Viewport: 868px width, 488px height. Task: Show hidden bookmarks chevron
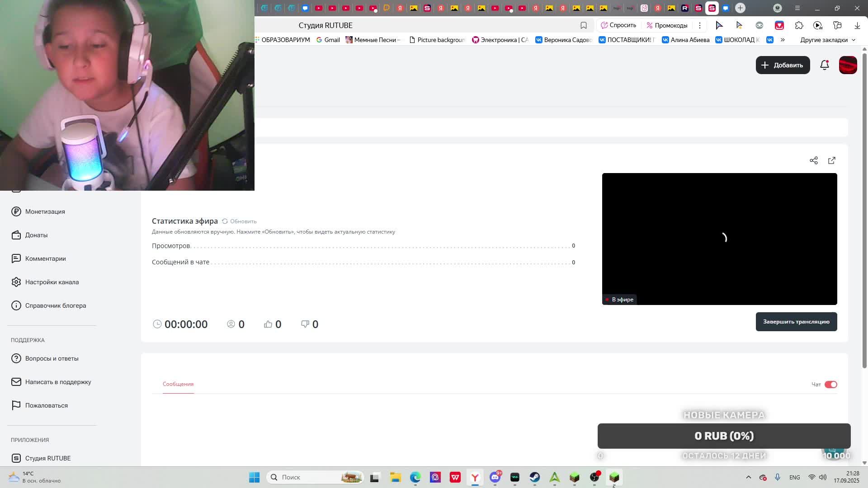[x=783, y=40]
